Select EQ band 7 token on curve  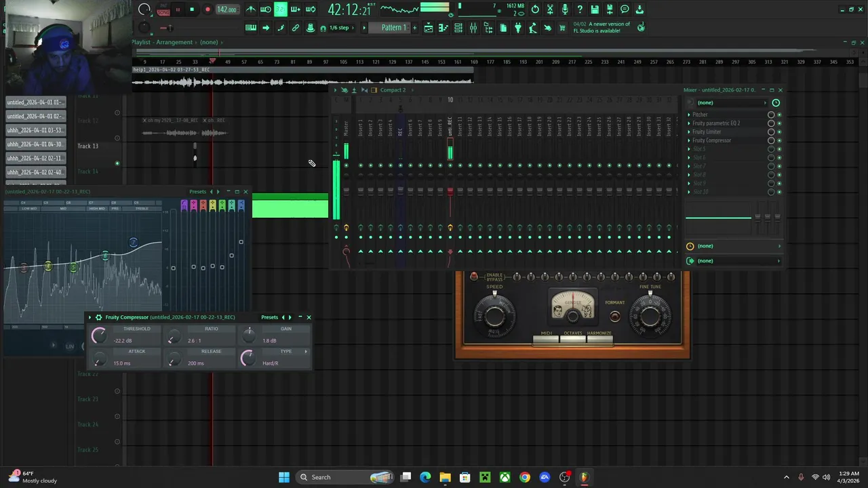coord(133,242)
